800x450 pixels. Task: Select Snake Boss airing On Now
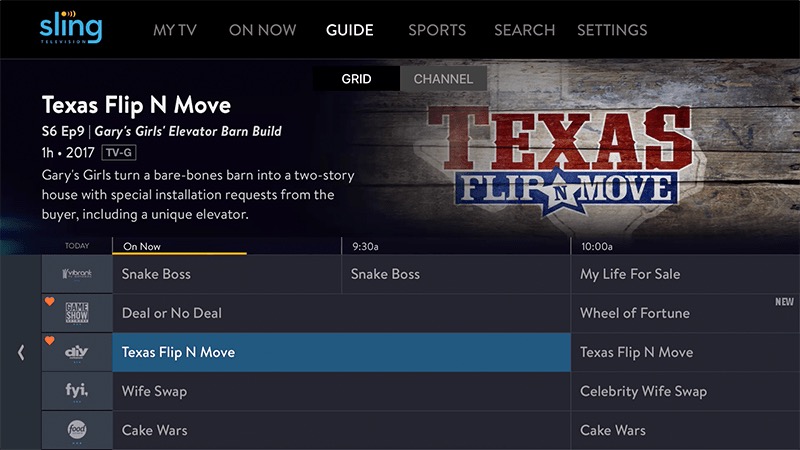tap(227, 274)
